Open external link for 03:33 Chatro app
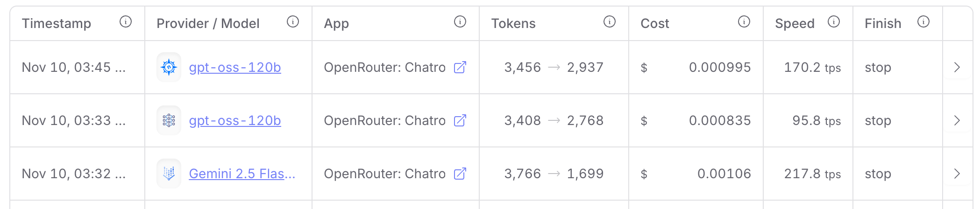Image resolution: width=980 pixels, height=209 pixels. click(x=460, y=121)
